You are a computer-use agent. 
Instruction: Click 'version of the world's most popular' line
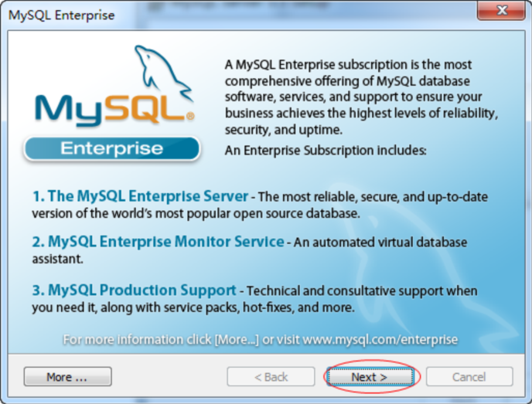coord(196,213)
